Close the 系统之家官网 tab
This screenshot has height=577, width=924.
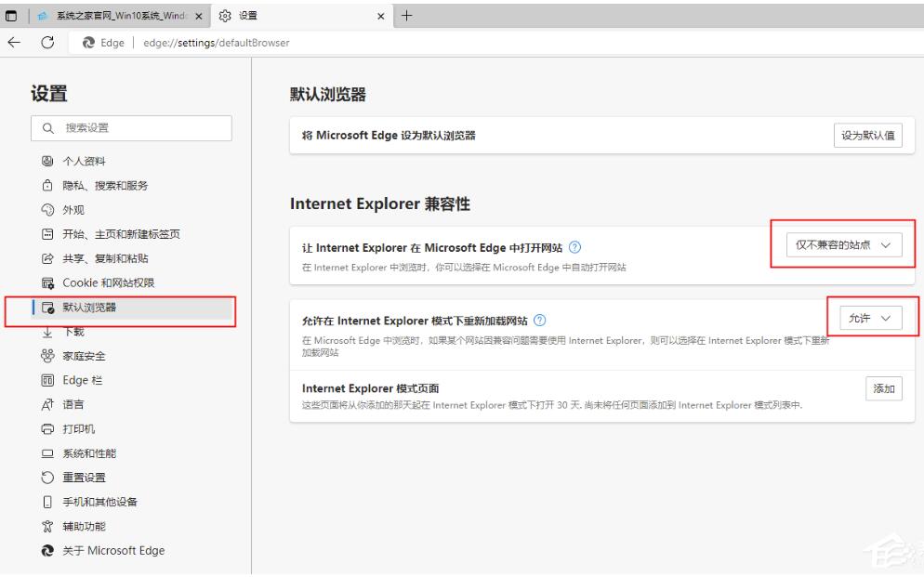coord(199,17)
